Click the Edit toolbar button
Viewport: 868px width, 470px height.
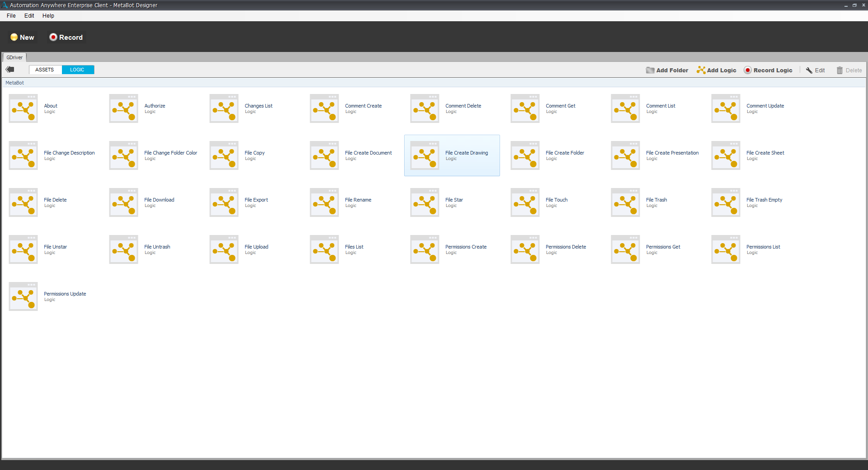point(815,70)
